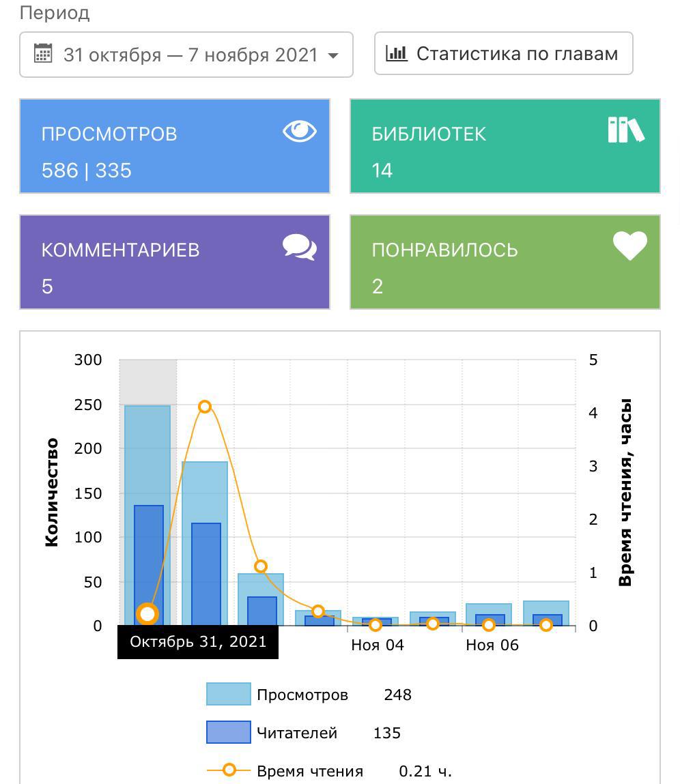Screen dimensions: 680x784
Task: Click the speech bubbles icon on Комментариев
Action: tap(300, 247)
